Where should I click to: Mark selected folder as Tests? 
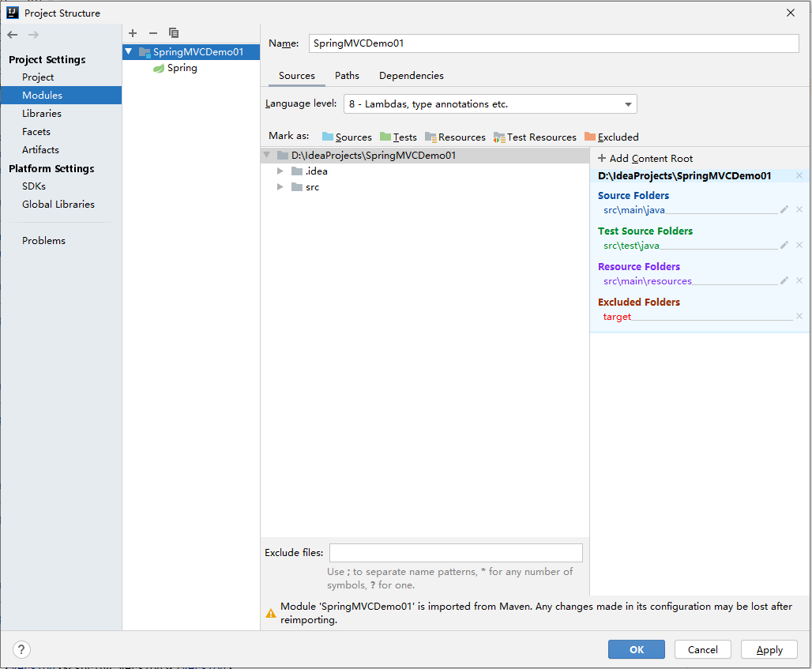coord(398,137)
